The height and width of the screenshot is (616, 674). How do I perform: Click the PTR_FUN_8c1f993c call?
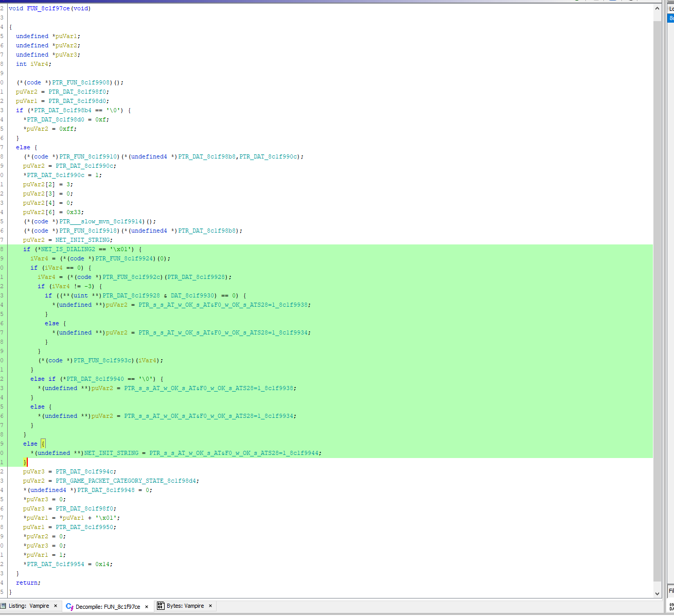102,360
